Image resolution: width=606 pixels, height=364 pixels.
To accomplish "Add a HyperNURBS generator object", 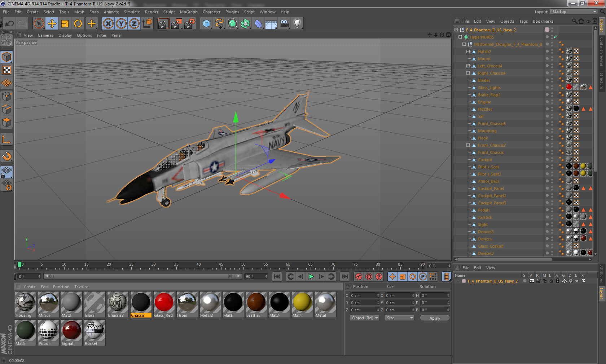I will pyautogui.click(x=232, y=24).
